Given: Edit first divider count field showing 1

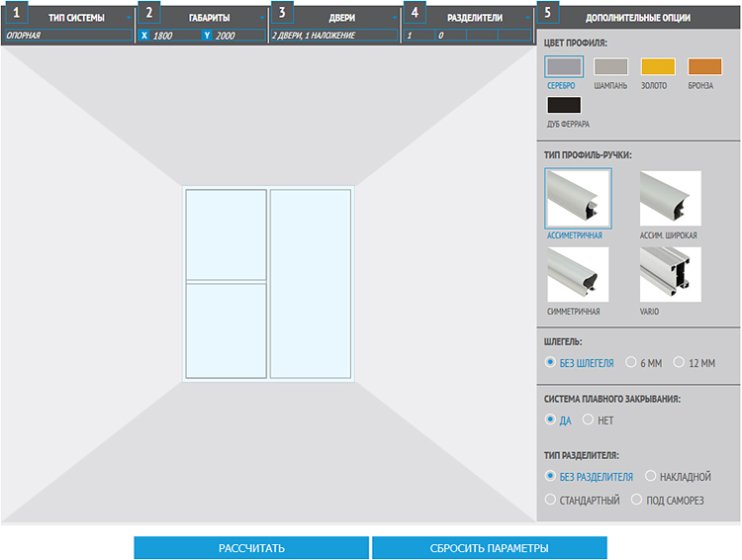Looking at the screenshot, I should pyautogui.click(x=418, y=36).
